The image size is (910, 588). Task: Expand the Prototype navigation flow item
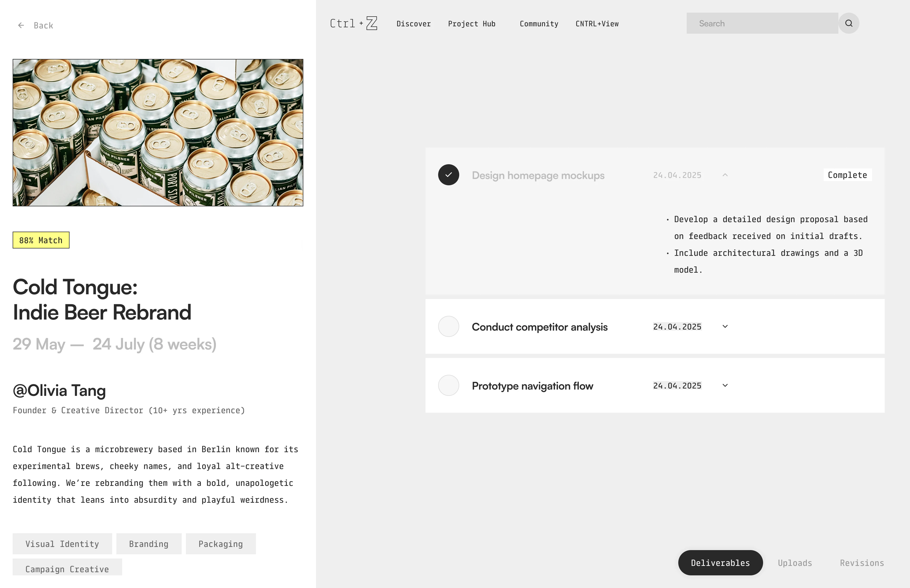725,385
